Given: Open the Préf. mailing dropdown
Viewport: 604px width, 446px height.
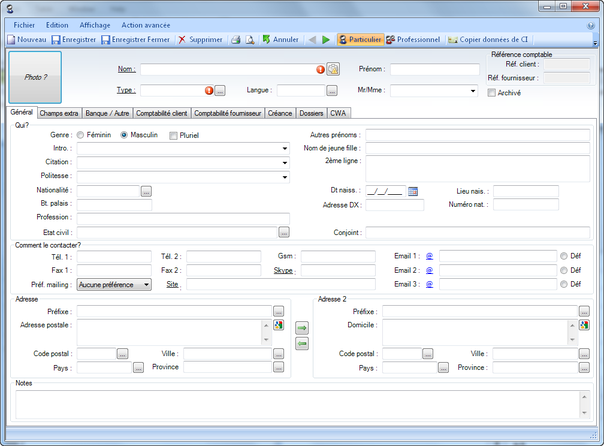Looking at the screenshot, I should pos(147,284).
